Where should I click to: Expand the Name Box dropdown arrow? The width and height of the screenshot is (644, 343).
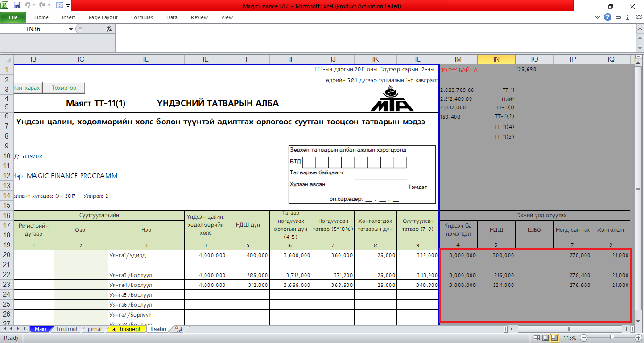(x=71, y=29)
